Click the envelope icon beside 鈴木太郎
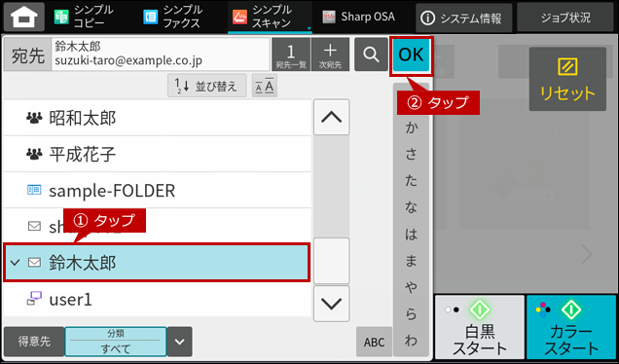Screen dimensions: 619x364 click(34, 262)
